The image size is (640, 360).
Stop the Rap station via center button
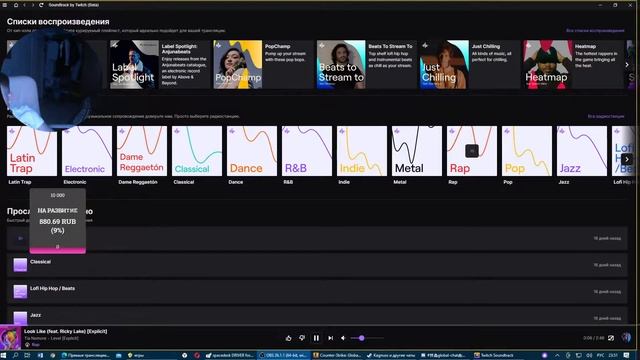(472, 151)
